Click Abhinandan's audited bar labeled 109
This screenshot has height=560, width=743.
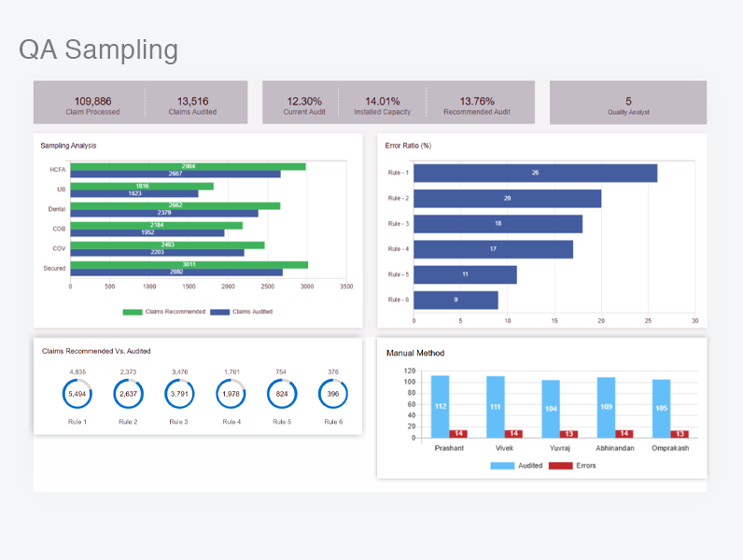pos(606,408)
